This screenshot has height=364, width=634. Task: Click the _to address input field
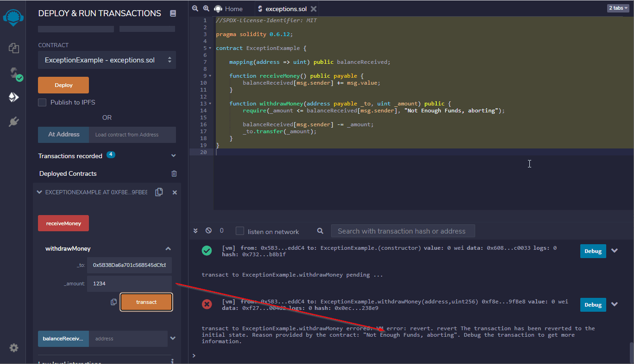click(x=129, y=265)
